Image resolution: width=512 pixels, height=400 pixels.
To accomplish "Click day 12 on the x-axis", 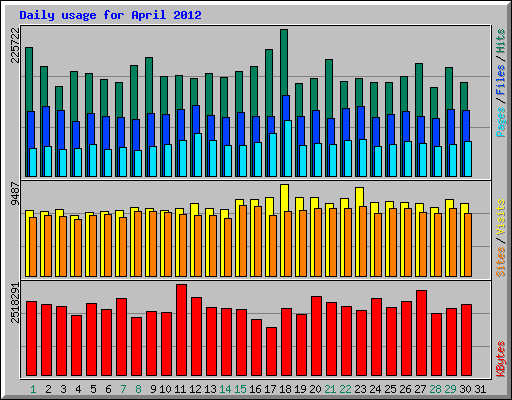I will point(195,389).
